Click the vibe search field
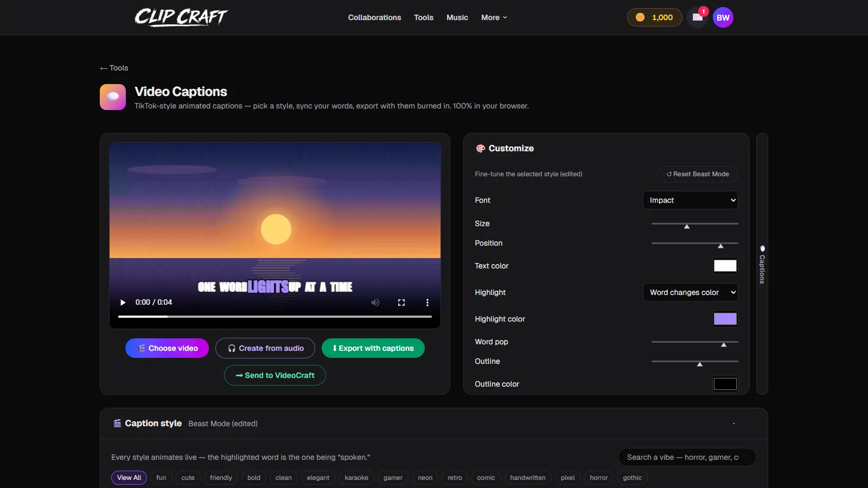The width and height of the screenshot is (868, 488). [687, 457]
